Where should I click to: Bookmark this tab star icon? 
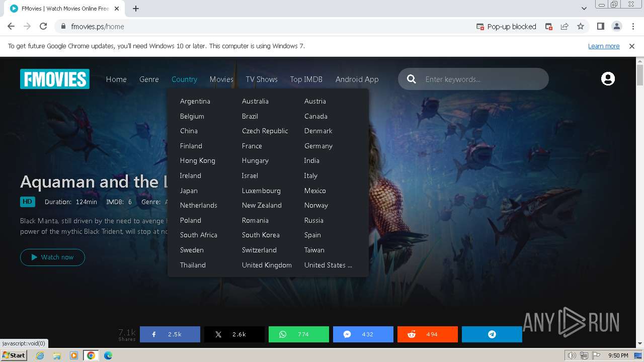pyautogui.click(x=581, y=27)
